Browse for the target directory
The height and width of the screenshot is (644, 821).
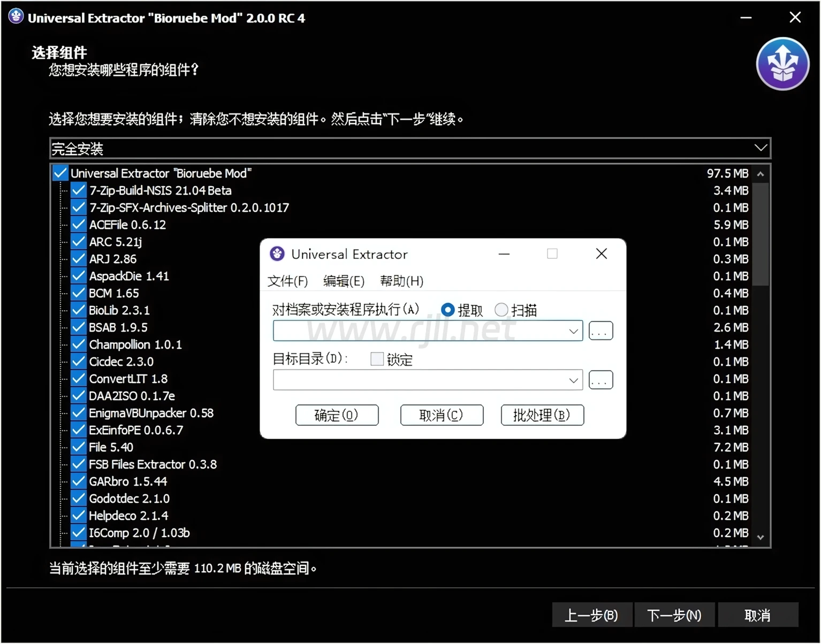pos(600,380)
